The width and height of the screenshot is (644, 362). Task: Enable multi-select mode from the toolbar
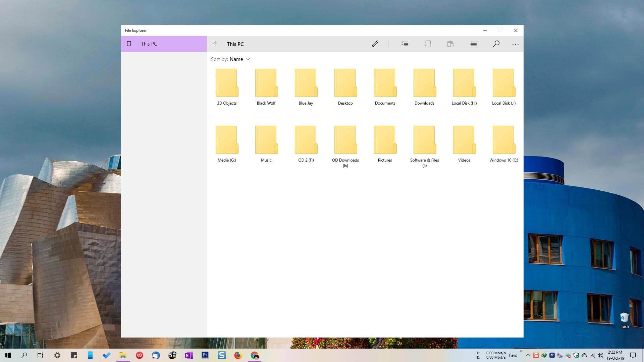click(x=405, y=44)
